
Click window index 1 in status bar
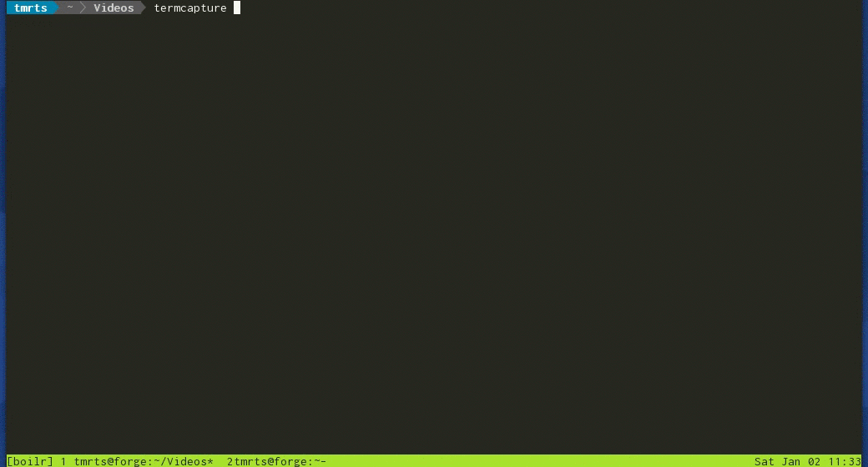[x=63, y=461]
